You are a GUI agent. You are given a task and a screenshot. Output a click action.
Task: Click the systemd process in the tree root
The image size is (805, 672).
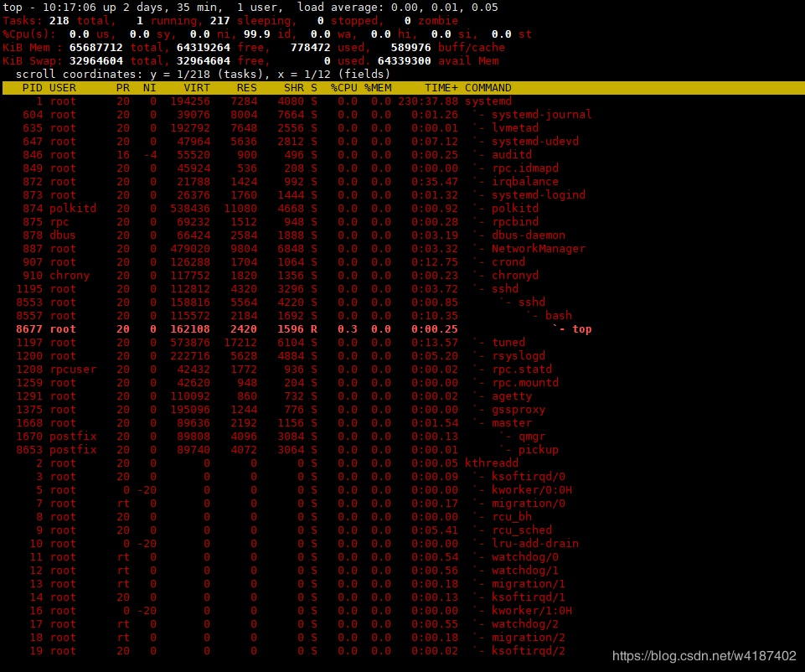click(x=488, y=101)
